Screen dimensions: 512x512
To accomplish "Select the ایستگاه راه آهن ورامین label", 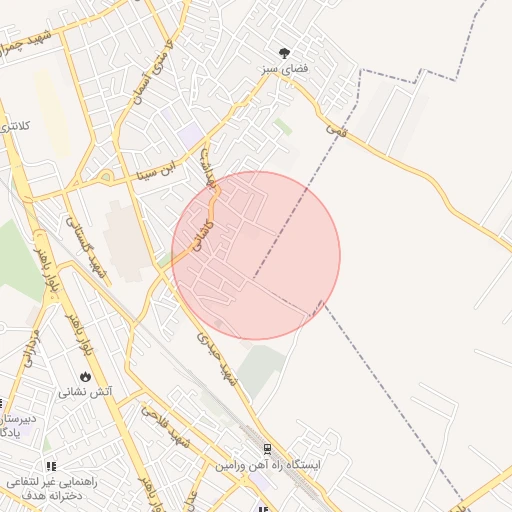I will pyautogui.click(x=268, y=465).
